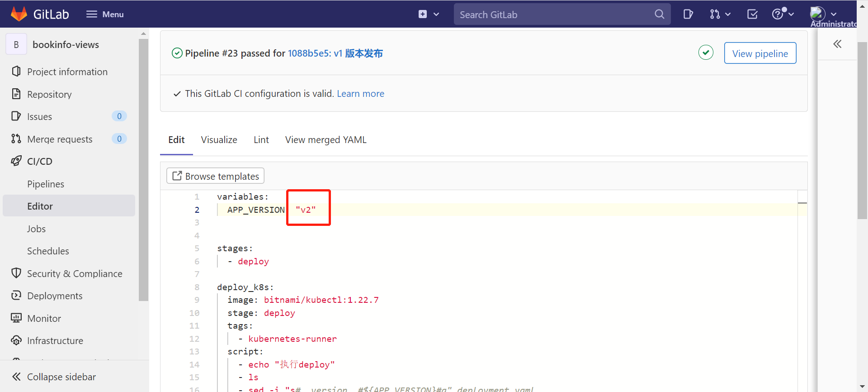Open the Help question mark dropdown
868x392 pixels.
[783, 14]
